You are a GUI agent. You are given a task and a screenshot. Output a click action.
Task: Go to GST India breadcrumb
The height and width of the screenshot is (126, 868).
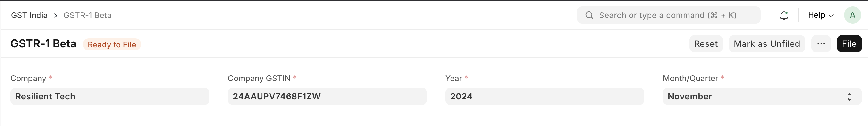(x=29, y=16)
